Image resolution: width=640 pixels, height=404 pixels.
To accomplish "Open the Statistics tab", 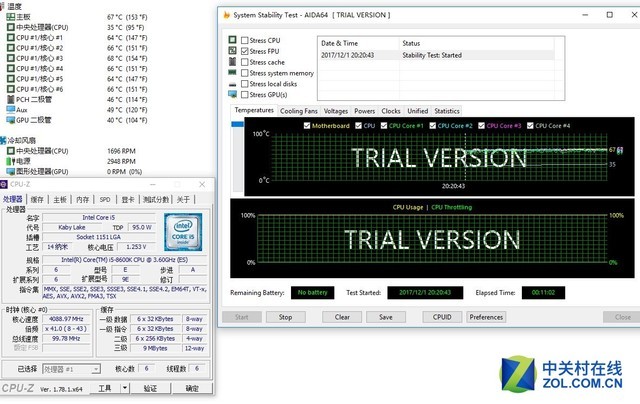I will pyautogui.click(x=447, y=111).
